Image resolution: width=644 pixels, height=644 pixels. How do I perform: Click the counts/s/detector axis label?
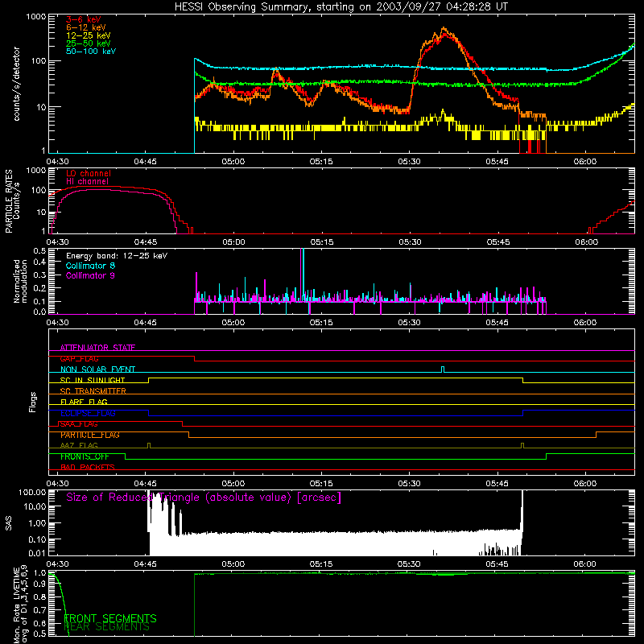pos(17,84)
